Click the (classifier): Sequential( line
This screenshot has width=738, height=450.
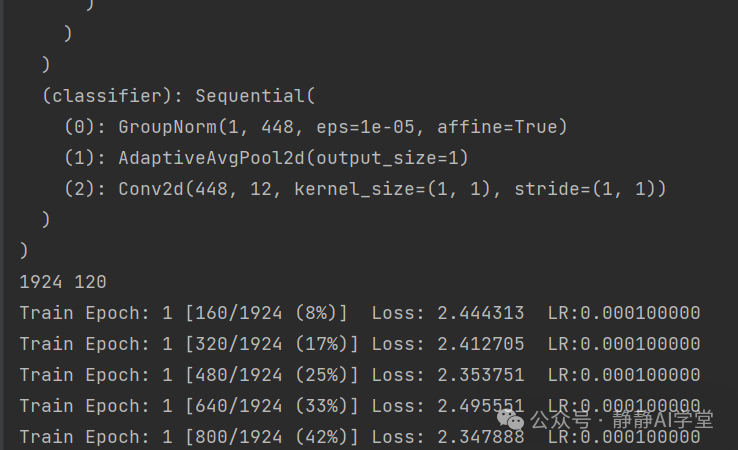(x=179, y=96)
